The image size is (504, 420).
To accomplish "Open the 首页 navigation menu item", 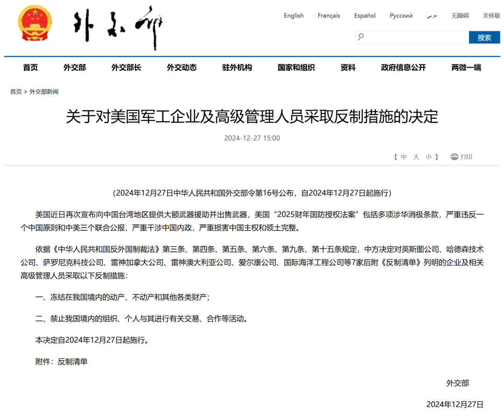I will (x=30, y=68).
